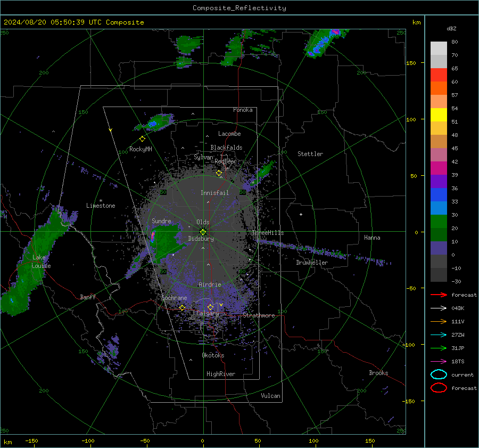Click the magenta 18TS arrow icon
The image size is (479, 448).
439,362
